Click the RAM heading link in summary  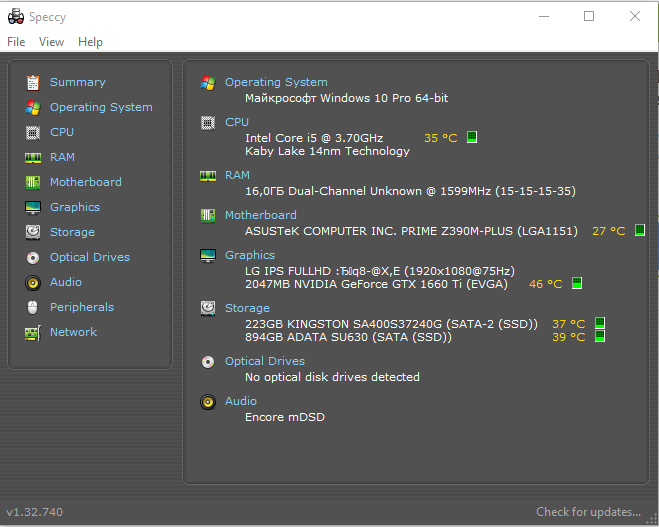pyautogui.click(x=237, y=175)
